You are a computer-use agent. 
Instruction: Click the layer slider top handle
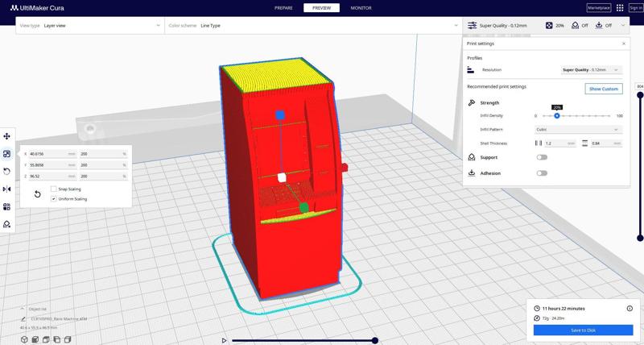click(640, 95)
